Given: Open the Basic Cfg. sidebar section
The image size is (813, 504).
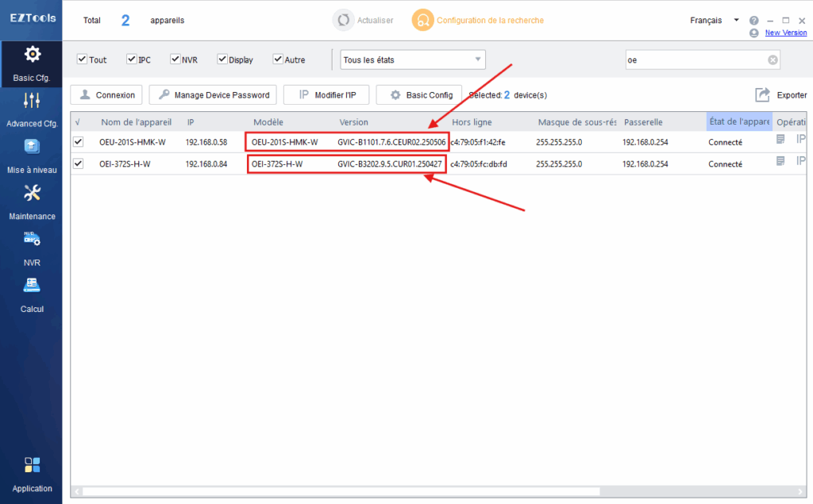Looking at the screenshot, I should click(x=31, y=64).
